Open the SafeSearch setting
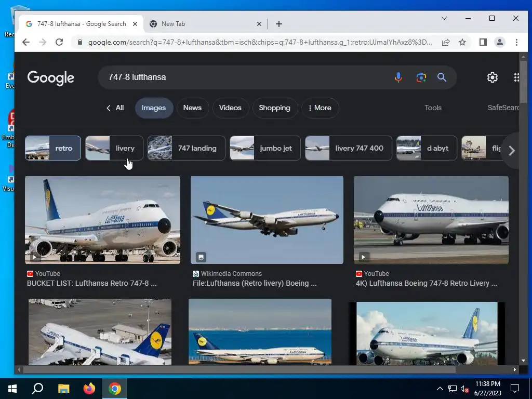The image size is (532, 399). 503,108
